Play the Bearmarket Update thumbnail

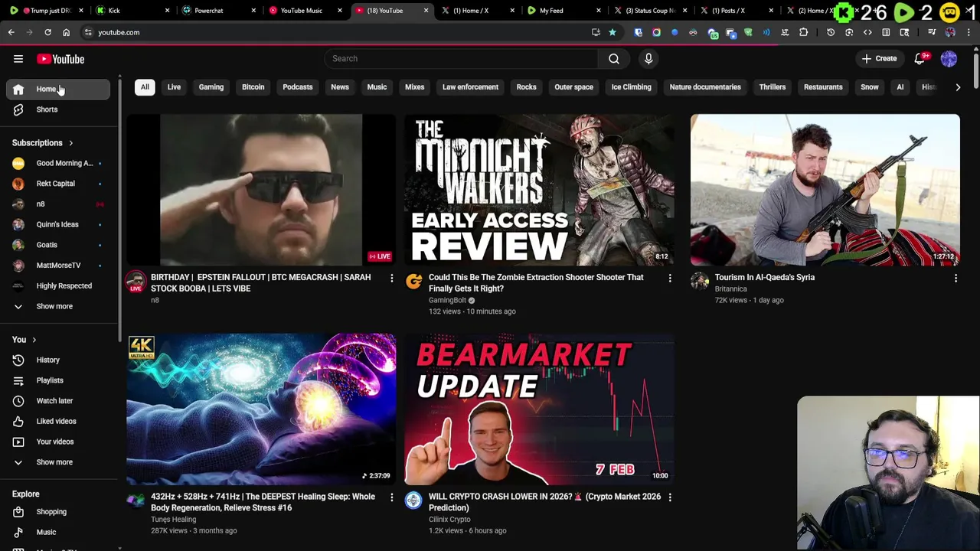tap(540, 409)
